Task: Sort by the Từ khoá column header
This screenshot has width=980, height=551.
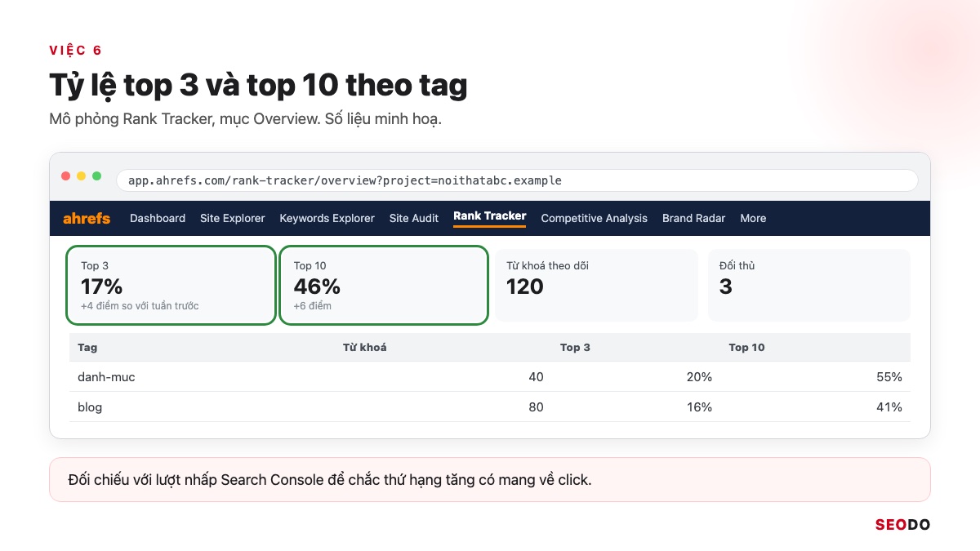Action: click(x=364, y=348)
